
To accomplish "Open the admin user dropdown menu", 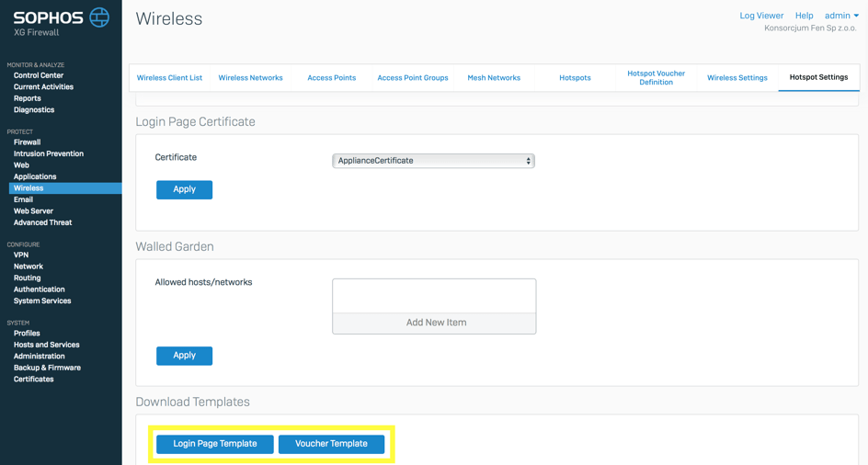I will pyautogui.click(x=841, y=16).
